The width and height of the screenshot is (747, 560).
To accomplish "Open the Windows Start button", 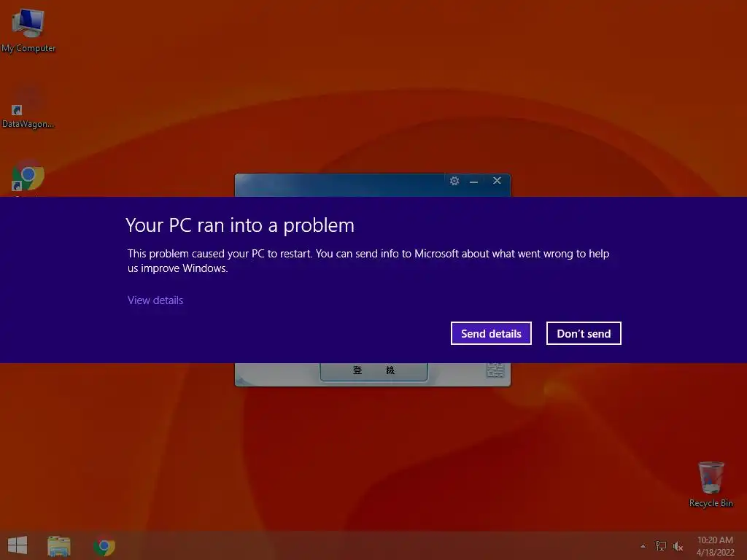I will click(18, 545).
